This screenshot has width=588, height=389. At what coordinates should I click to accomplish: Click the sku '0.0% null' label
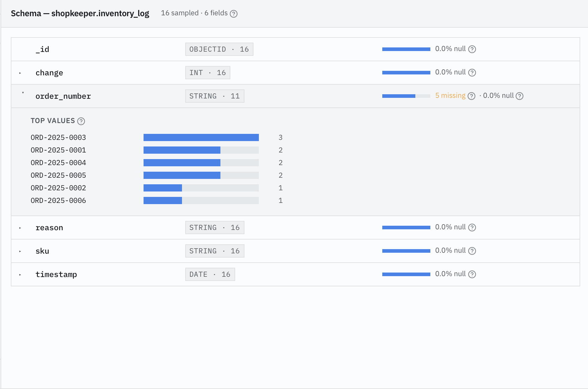pyautogui.click(x=450, y=250)
